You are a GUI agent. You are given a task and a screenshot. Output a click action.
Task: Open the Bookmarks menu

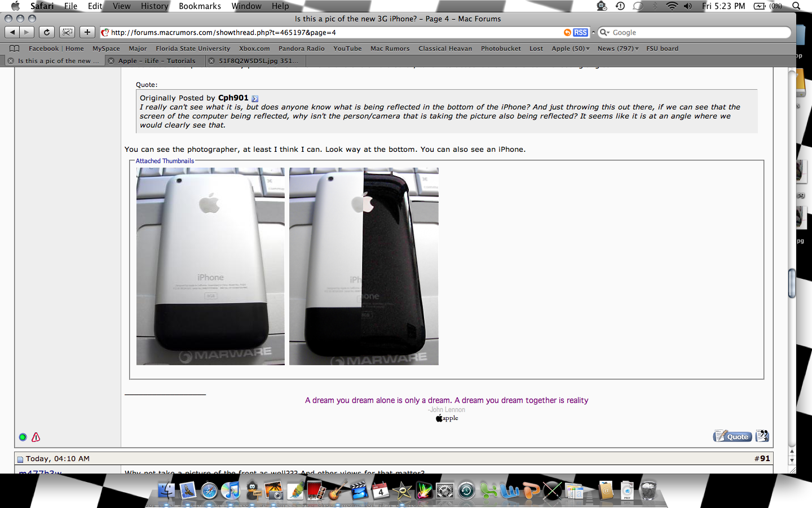click(200, 6)
